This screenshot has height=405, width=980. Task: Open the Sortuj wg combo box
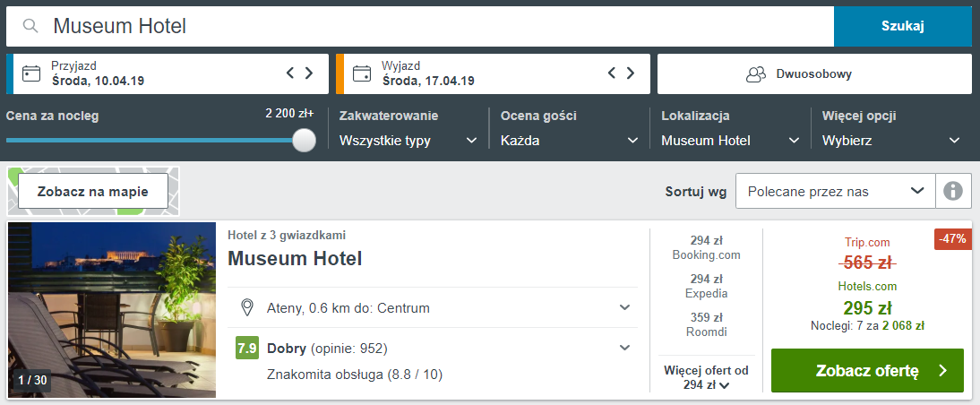[835, 191]
